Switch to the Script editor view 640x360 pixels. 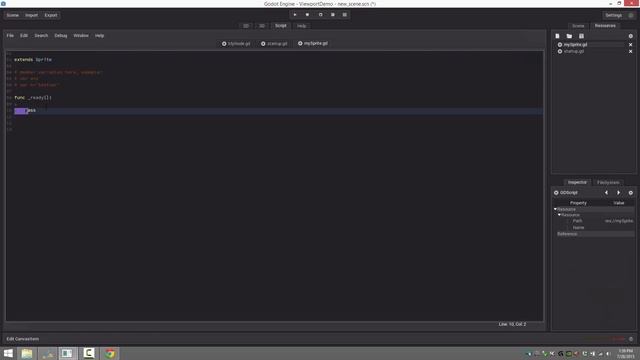(280, 26)
